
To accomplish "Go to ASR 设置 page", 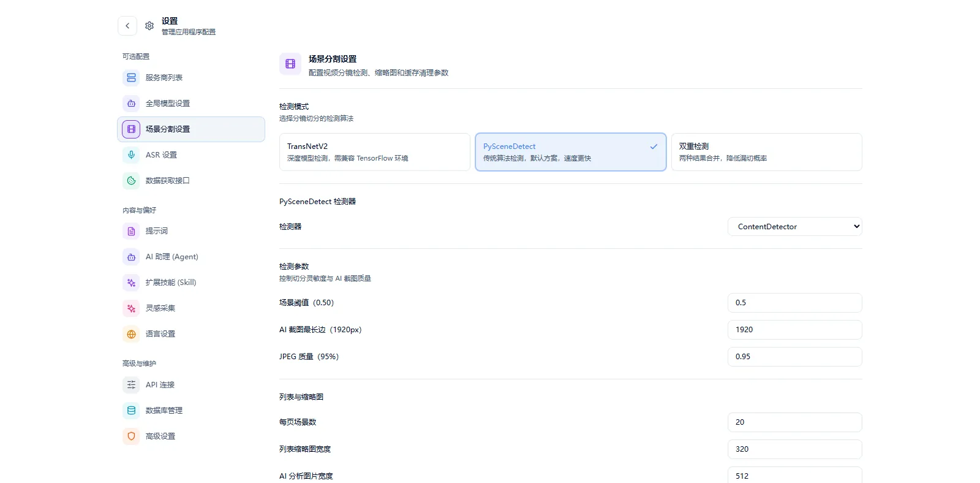I will [x=191, y=155].
